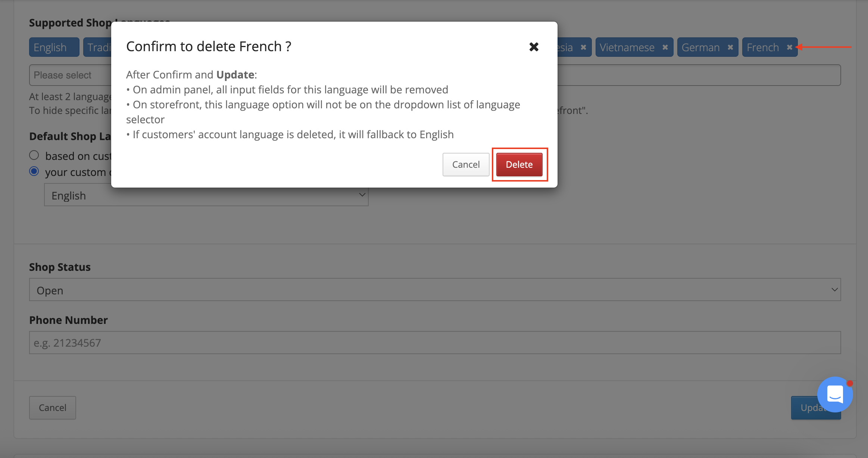Remove the language tag ending in 'esia'
Image resolution: width=868 pixels, height=458 pixels.
pyautogui.click(x=583, y=47)
